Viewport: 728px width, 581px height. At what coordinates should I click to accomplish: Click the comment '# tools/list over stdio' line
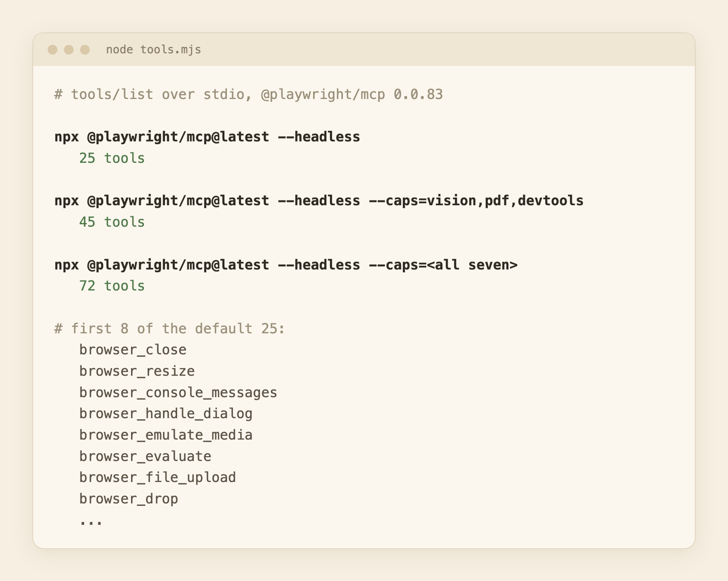[248, 95]
